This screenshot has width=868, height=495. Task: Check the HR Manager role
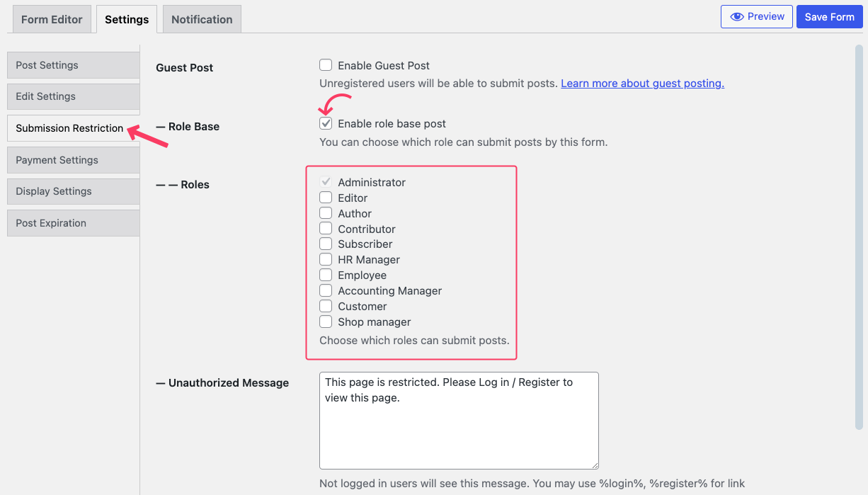click(326, 259)
